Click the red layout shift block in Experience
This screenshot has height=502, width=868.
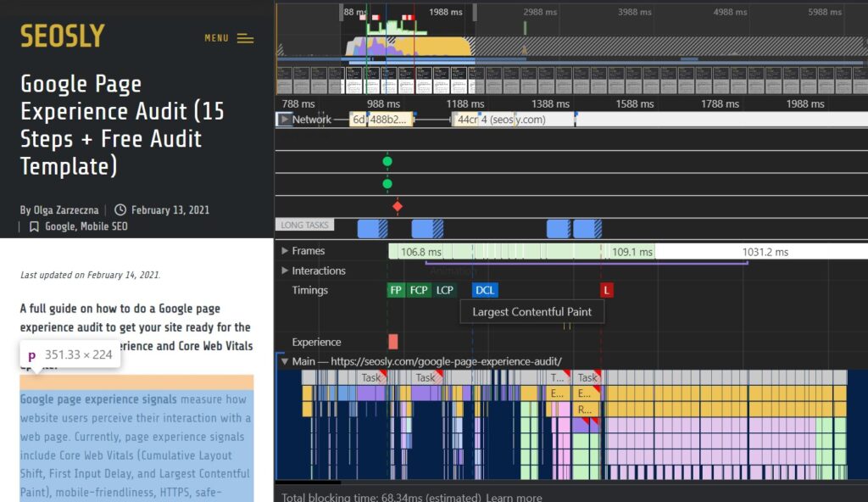(x=392, y=342)
